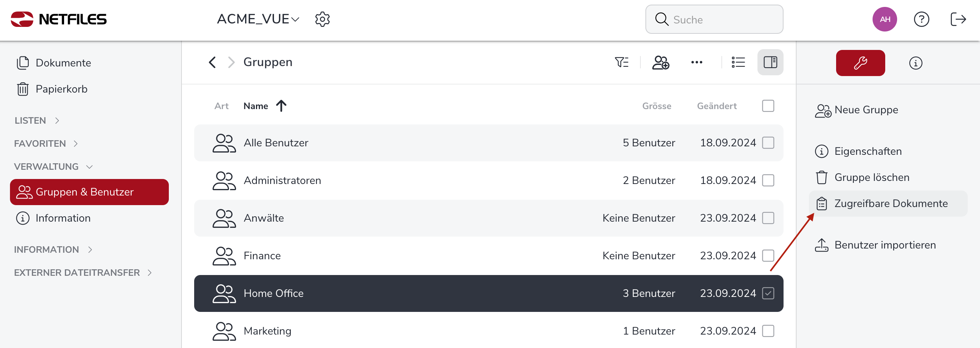Viewport: 980px width, 348px height.
Task: Open the ACME_VUE data room dropdown
Action: [x=258, y=19]
